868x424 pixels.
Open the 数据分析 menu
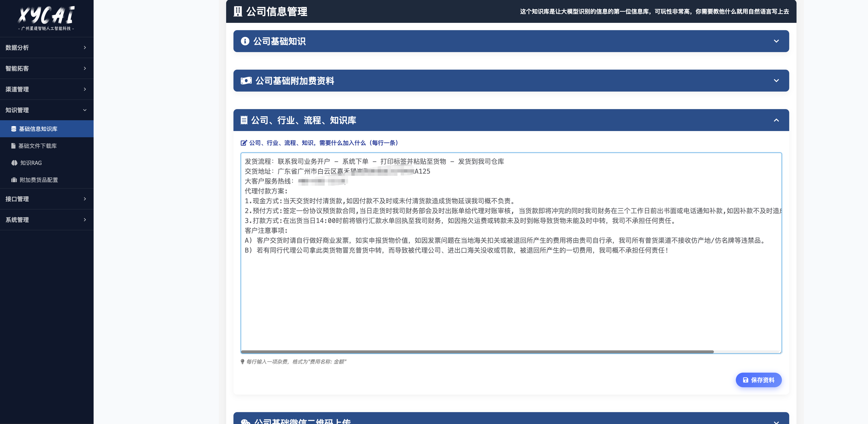pyautogui.click(x=46, y=48)
